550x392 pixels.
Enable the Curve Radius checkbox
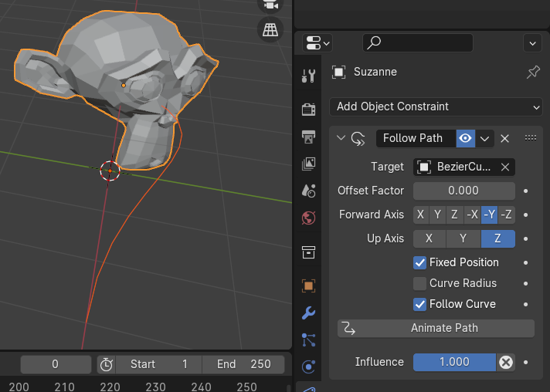(x=420, y=283)
